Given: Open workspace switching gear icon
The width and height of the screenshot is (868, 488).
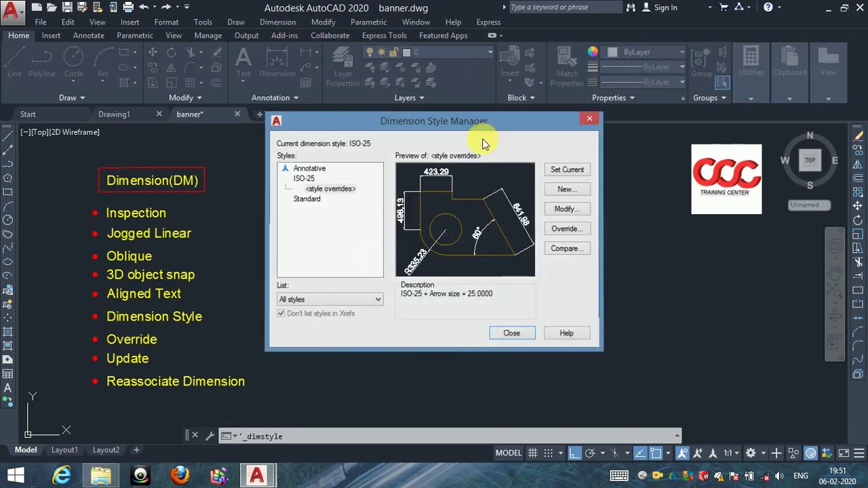Looking at the screenshot, I should click(751, 453).
